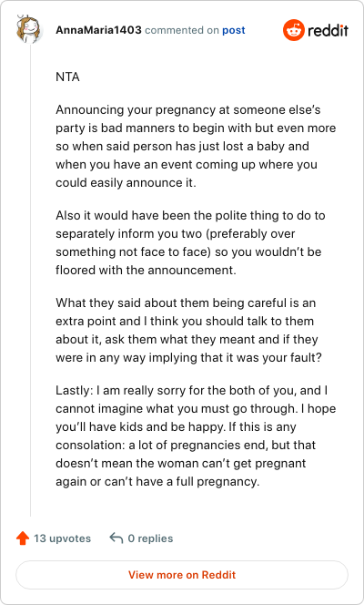Click the Reddit Snoo logo icon
Screen dimensions: 364x605
coord(294,30)
